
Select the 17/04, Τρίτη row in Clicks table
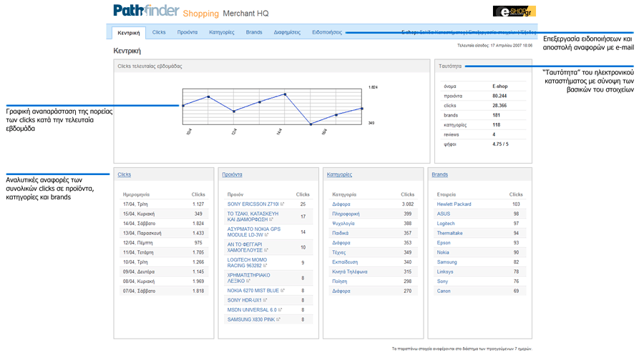point(163,204)
